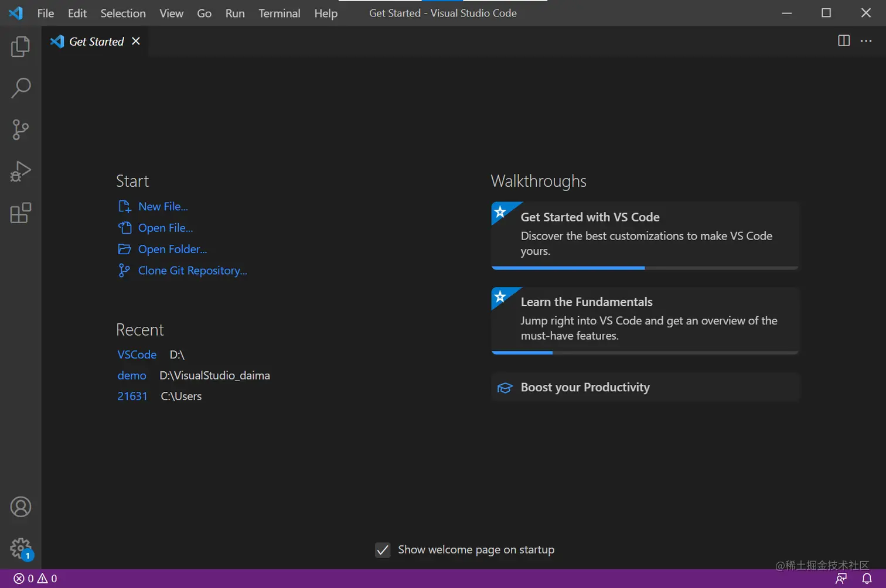Open the Accounts menu icon
886x588 pixels.
pos(21,507)
